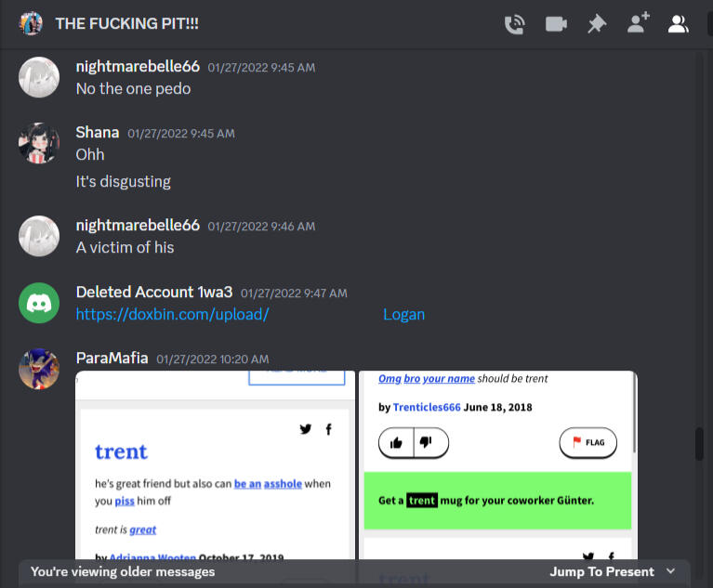Show the member list
The height and width of the screenshot is (588, 713).
[678, 24]
